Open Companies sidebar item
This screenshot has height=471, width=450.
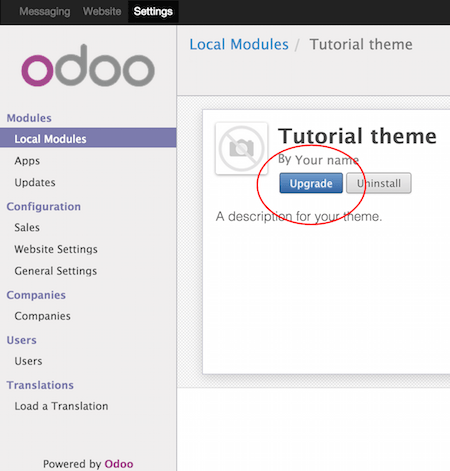click(x=42, y=316)
